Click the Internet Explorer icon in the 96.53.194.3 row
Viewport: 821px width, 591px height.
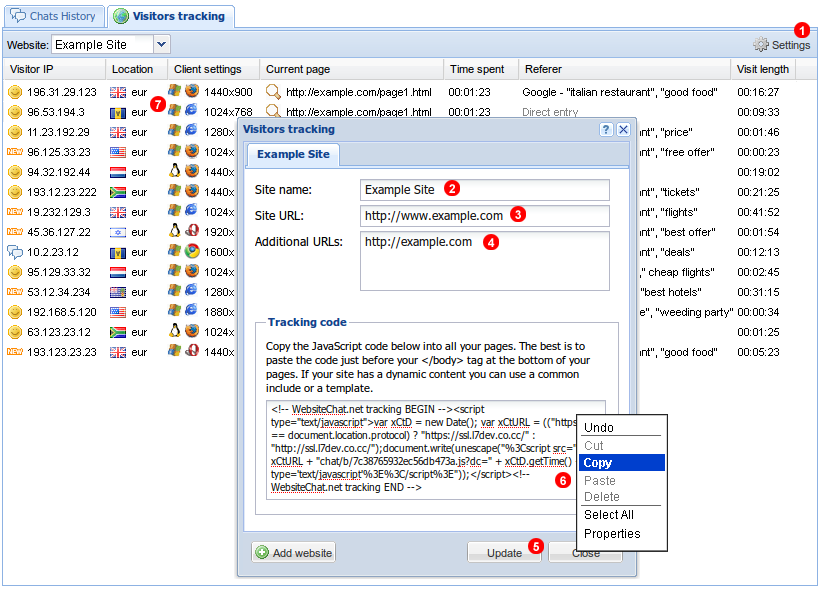pyautogui.click(x=192, y=110)
